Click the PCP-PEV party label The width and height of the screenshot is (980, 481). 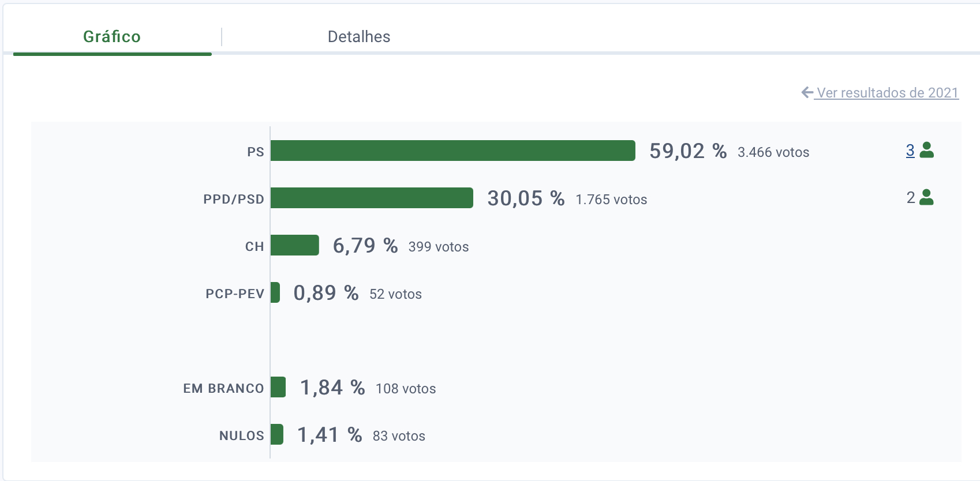(x=235, y=294)
